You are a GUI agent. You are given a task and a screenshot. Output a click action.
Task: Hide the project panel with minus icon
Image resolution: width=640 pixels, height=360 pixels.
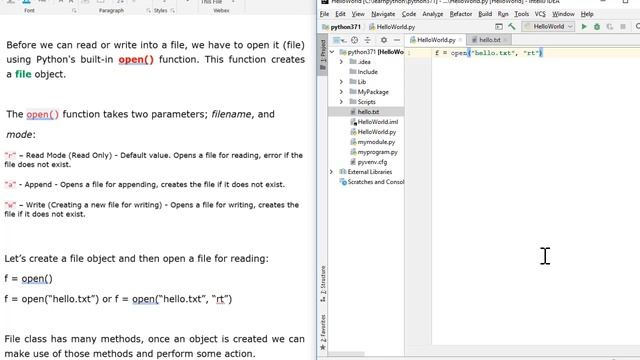coord(397,40)
